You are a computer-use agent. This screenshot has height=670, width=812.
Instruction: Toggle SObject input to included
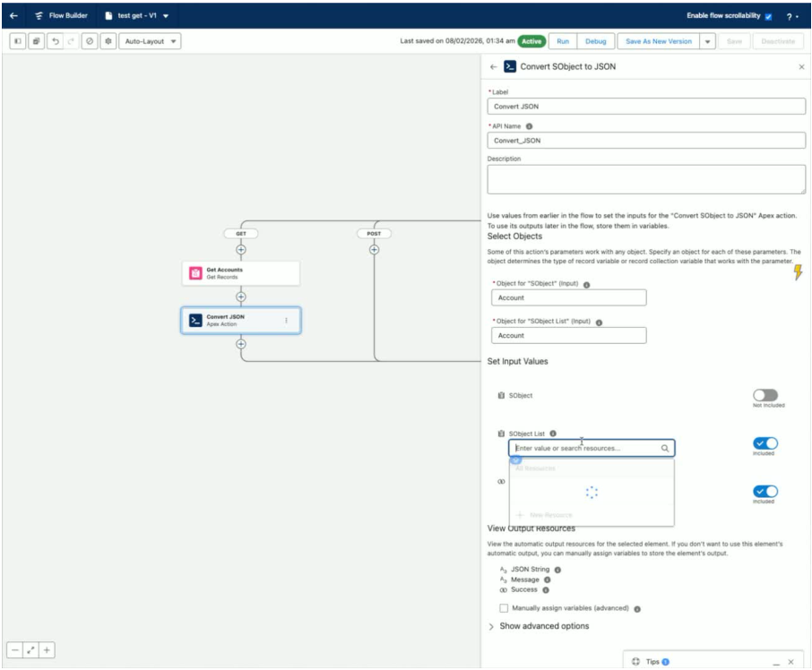point(765,395)
